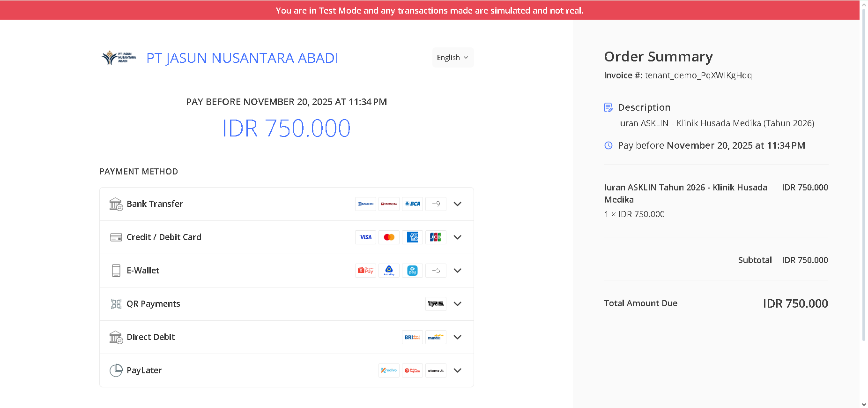Click the BCA bank logo
This screenshot has height=408, width=868.
coord(412,204)
